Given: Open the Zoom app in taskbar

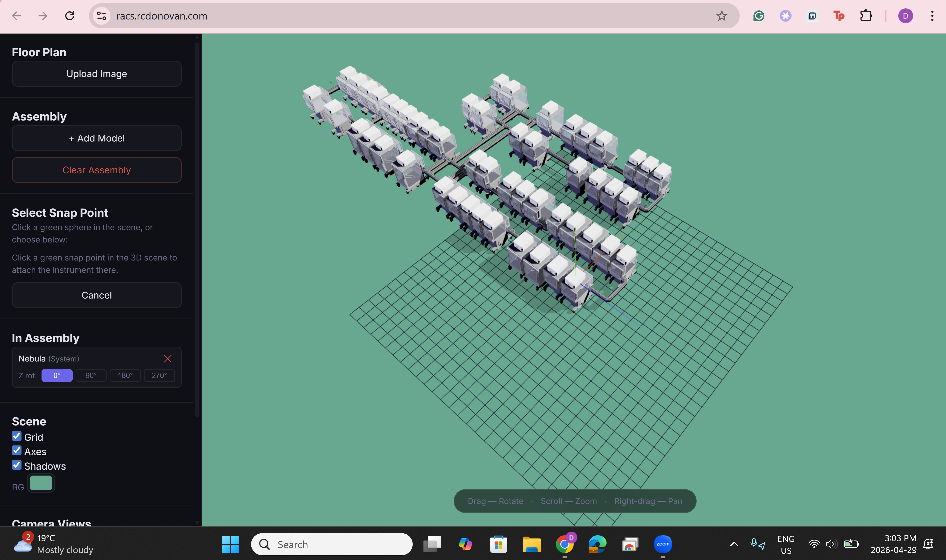Looking at the screenshot, I should [x=663, y=544].
